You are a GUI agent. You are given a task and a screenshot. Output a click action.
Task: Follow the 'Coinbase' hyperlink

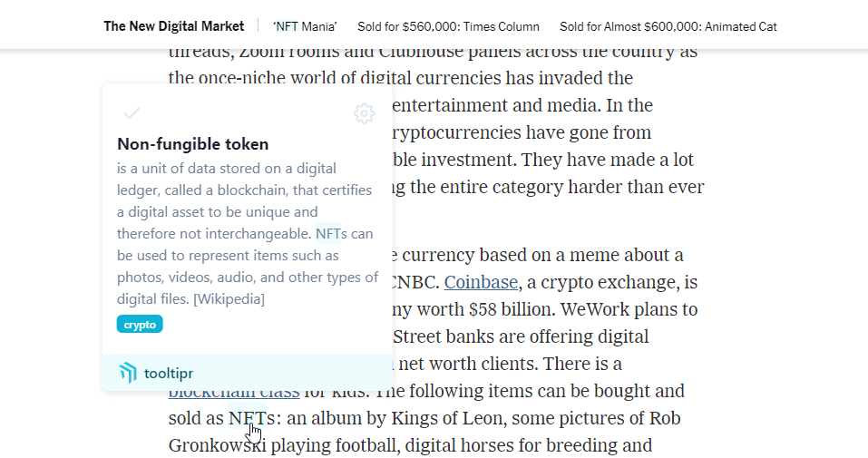[481, 282]
